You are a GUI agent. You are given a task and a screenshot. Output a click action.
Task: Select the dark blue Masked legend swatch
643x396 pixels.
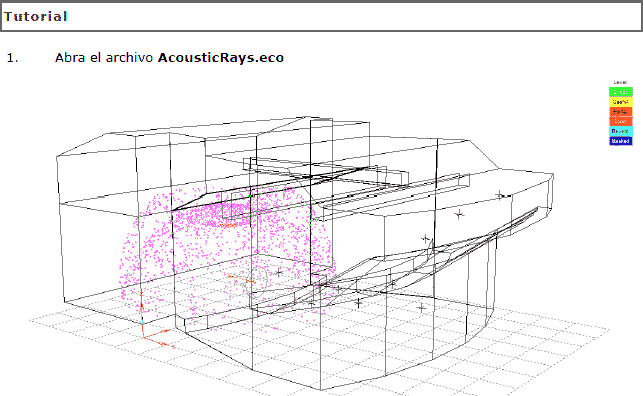coord(620,141)
